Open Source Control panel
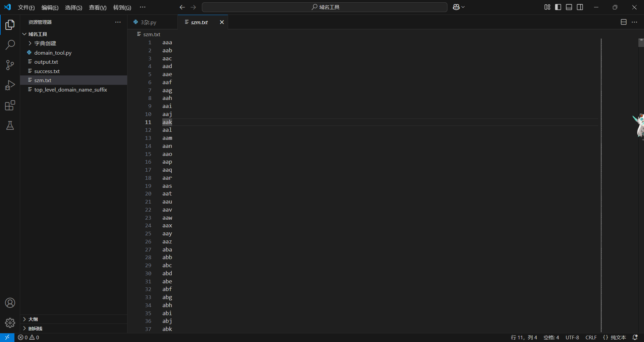The image size is (644, 342). coord(10,65)
